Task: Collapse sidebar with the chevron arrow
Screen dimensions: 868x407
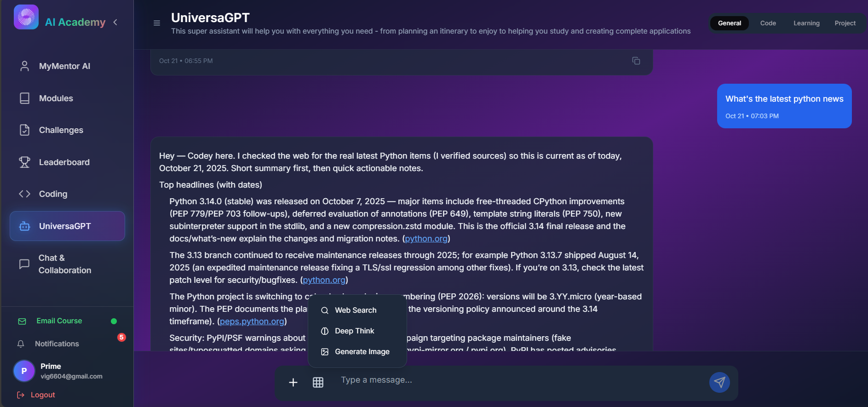Action: pos(115,22)
